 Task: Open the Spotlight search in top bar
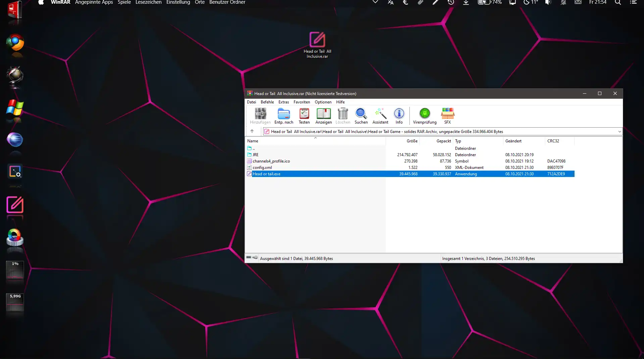pyautogui.click(x=617, y=2)
